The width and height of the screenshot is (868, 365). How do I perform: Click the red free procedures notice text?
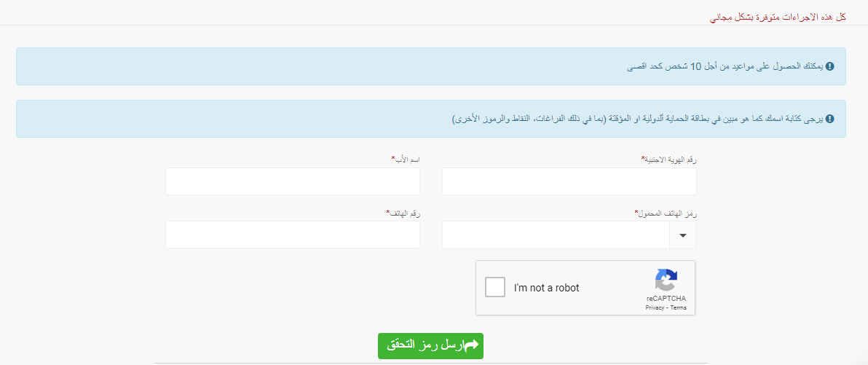[778, 16]
